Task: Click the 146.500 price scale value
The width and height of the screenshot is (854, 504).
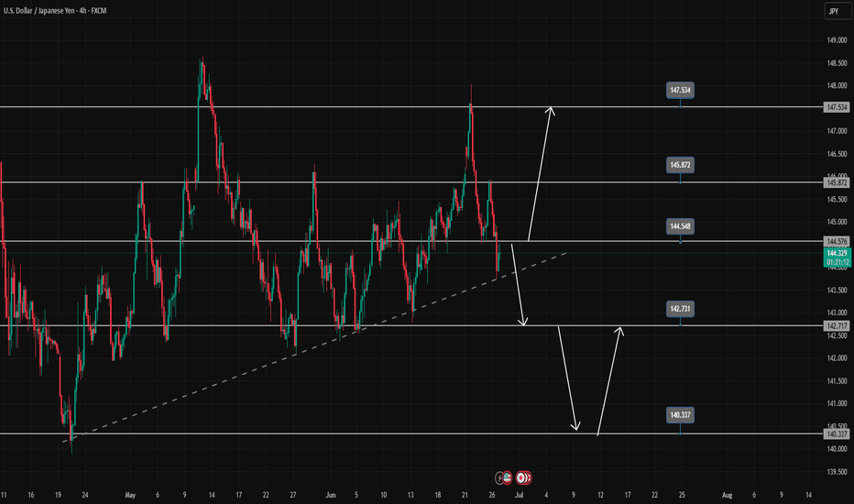Action: (x=838, y=154)
